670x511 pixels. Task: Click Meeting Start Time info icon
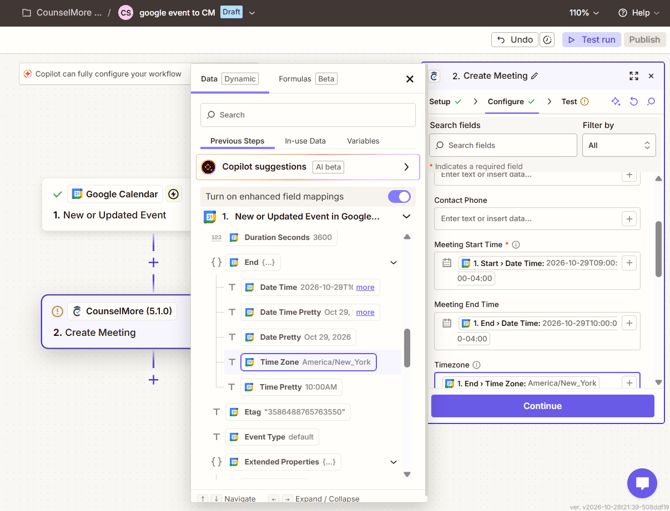tap(516, 245)
